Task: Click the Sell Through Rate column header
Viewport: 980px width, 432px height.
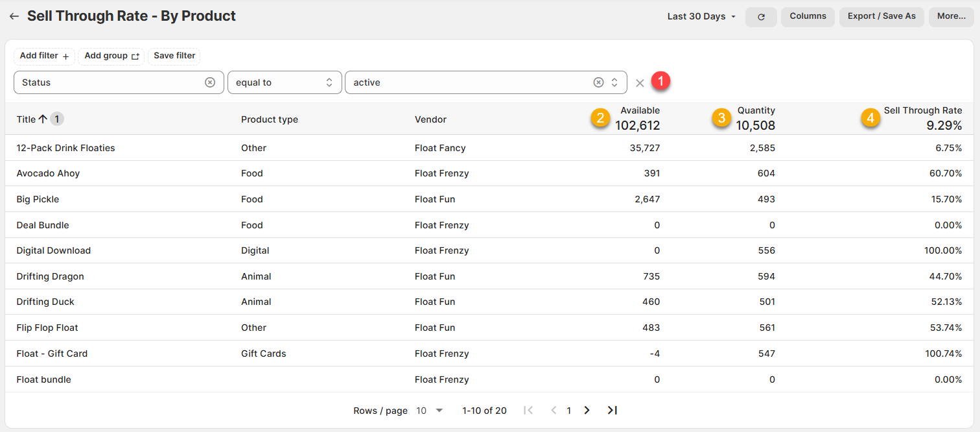Action: (922, 110)
